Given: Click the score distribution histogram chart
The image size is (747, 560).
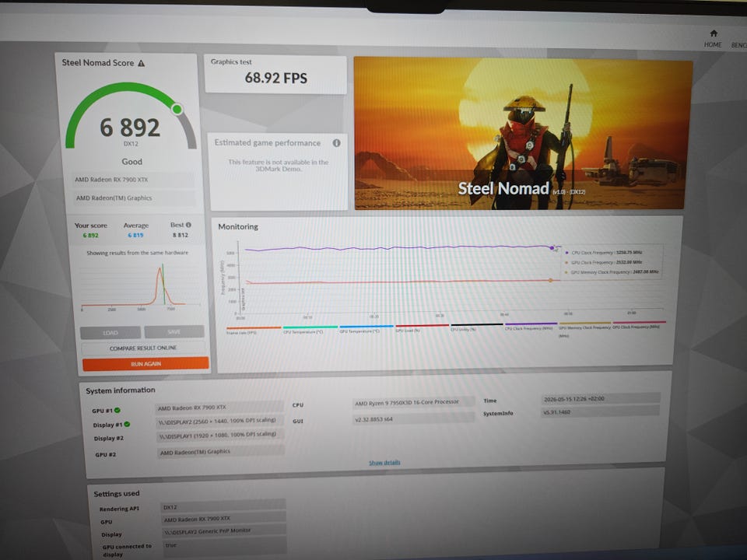Looking at the screenshot, I should click(141, 285).
